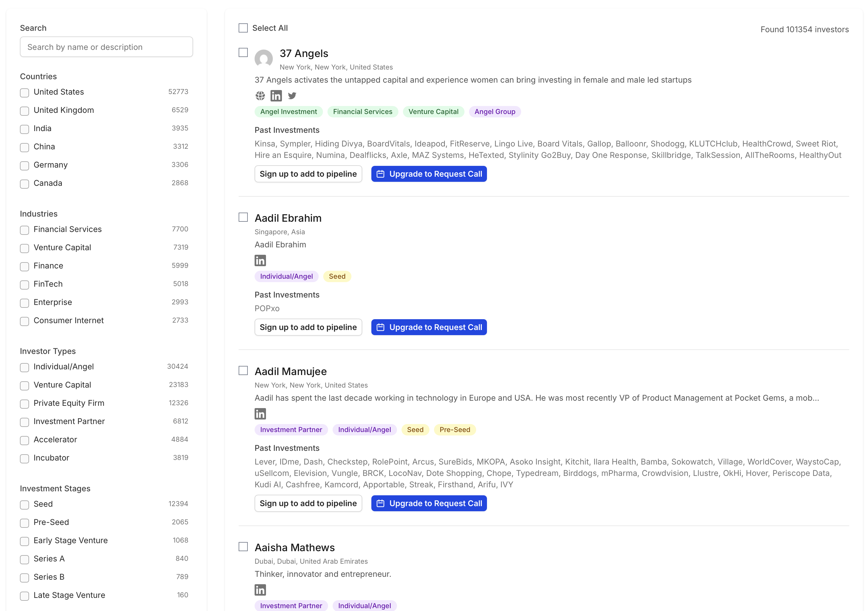
Task: Check the Select All checkbox
Action: [243, 28]
